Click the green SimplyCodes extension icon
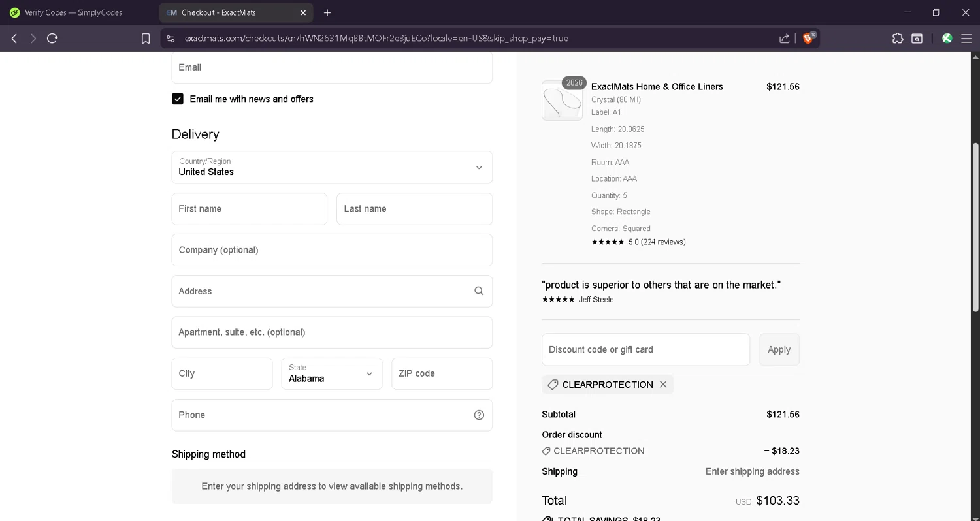The image size is (980, 521). coord(947,39)
